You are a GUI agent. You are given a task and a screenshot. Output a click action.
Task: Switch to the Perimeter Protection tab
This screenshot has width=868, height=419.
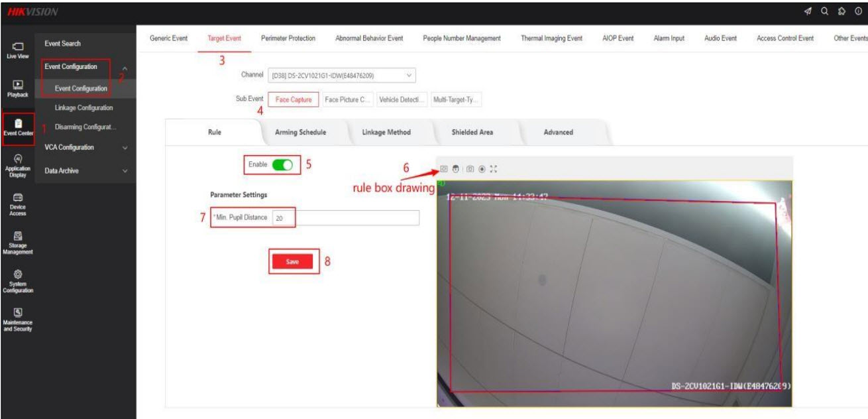tap(288, 38)
